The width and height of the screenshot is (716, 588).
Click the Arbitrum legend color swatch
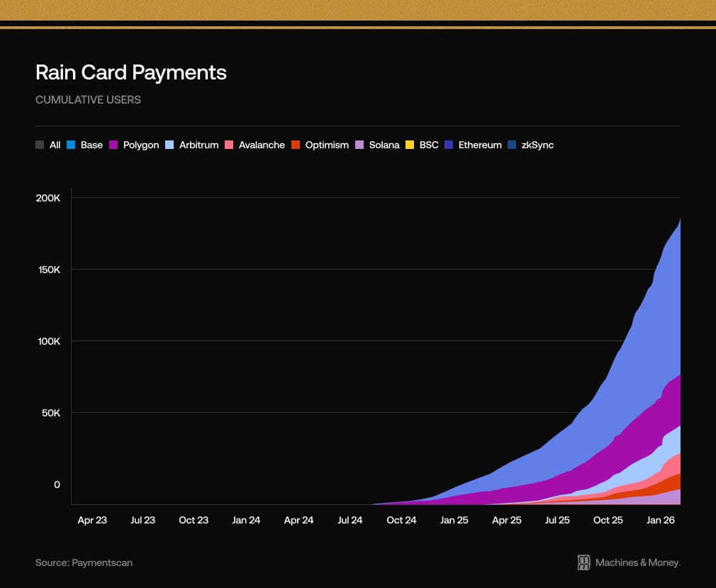pyautogui.click(x=169, y=145)
